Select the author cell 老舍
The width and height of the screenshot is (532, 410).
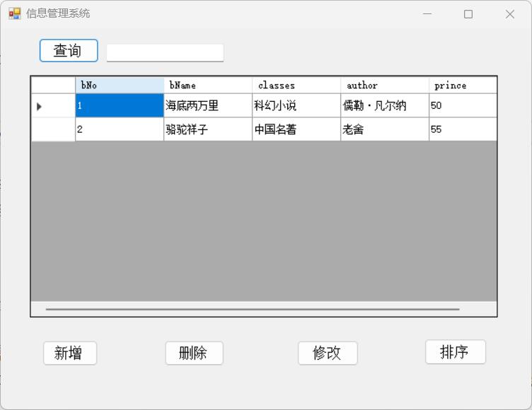pyautogui.click(x=385, y=129)
